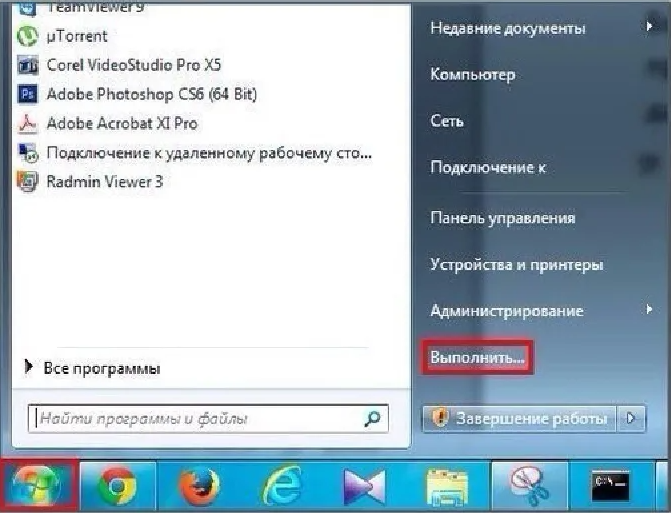
Task: Open Internet Explorer from the taskbar
Action: point(282,486)
